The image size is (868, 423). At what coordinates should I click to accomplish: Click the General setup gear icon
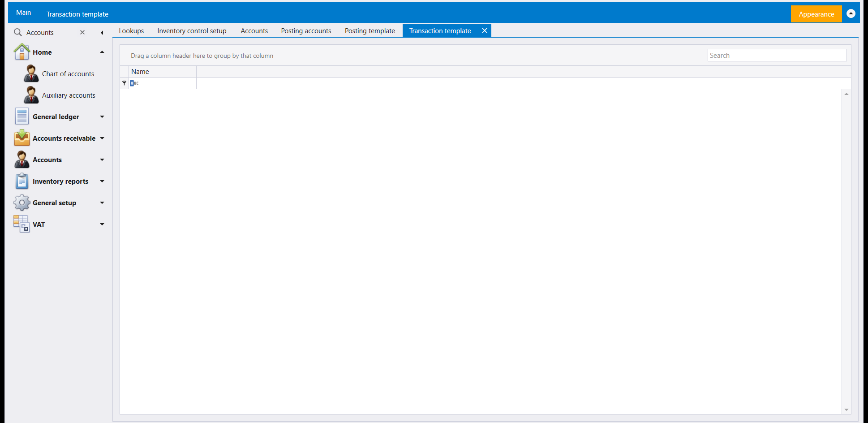pyautogui.click(x=21, y=203)
